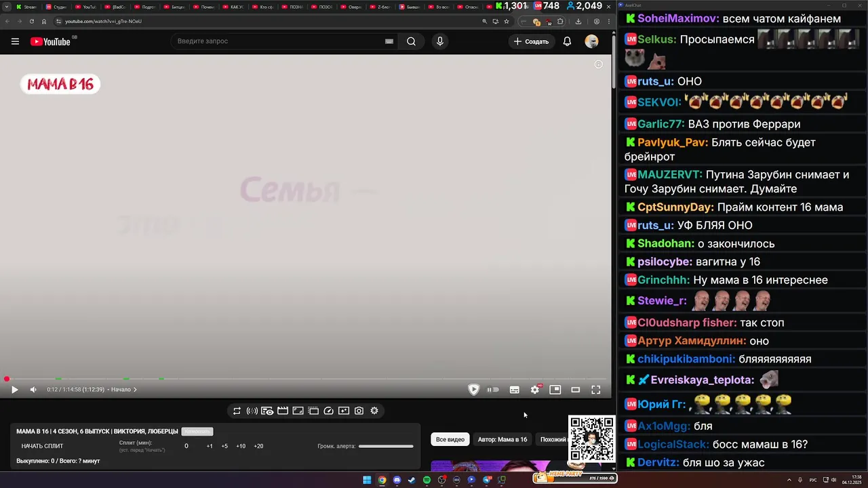Toggle volume boost in enhancer toolbar
This screenshot has width=868, height=488.
(252, 411)
